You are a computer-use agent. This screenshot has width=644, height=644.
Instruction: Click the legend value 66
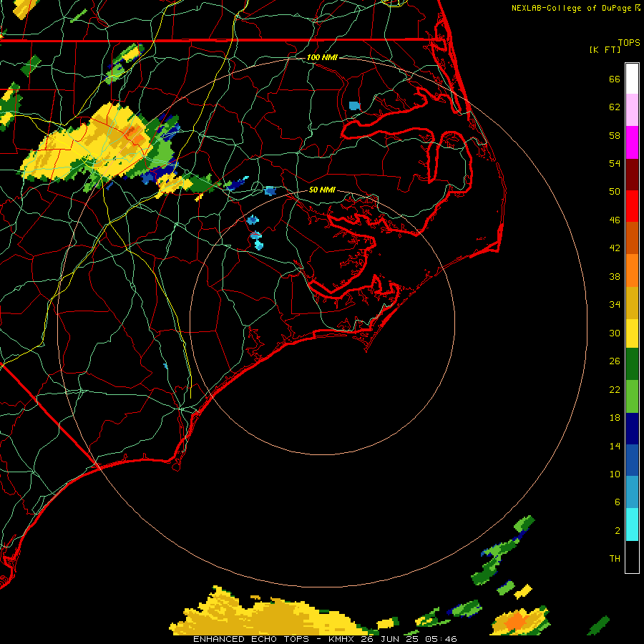[615, 79]
